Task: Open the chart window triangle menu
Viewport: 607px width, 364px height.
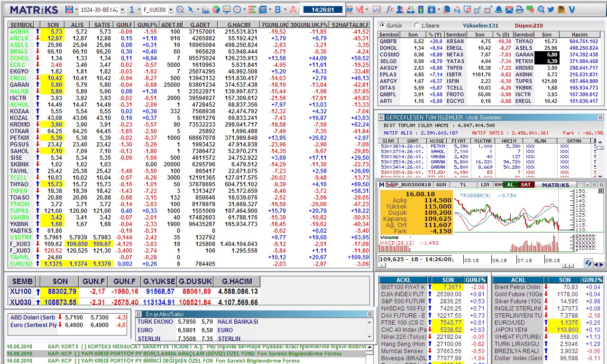Action: 581,184
